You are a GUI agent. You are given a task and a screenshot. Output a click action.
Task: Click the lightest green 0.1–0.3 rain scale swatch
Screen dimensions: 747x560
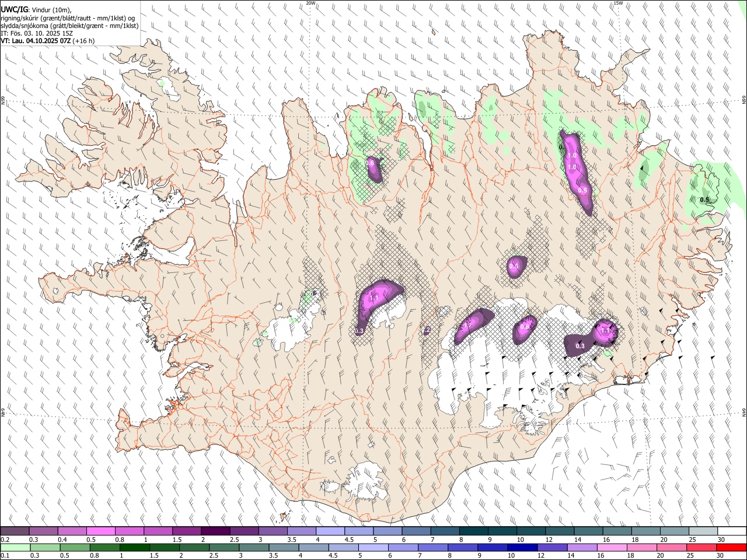point(15,547)
